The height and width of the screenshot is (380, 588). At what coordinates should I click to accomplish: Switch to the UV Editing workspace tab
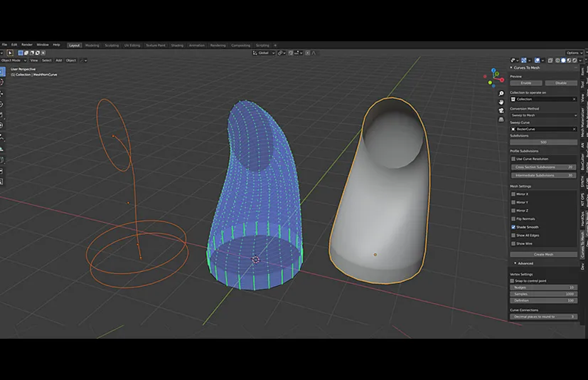click(132, 46)
